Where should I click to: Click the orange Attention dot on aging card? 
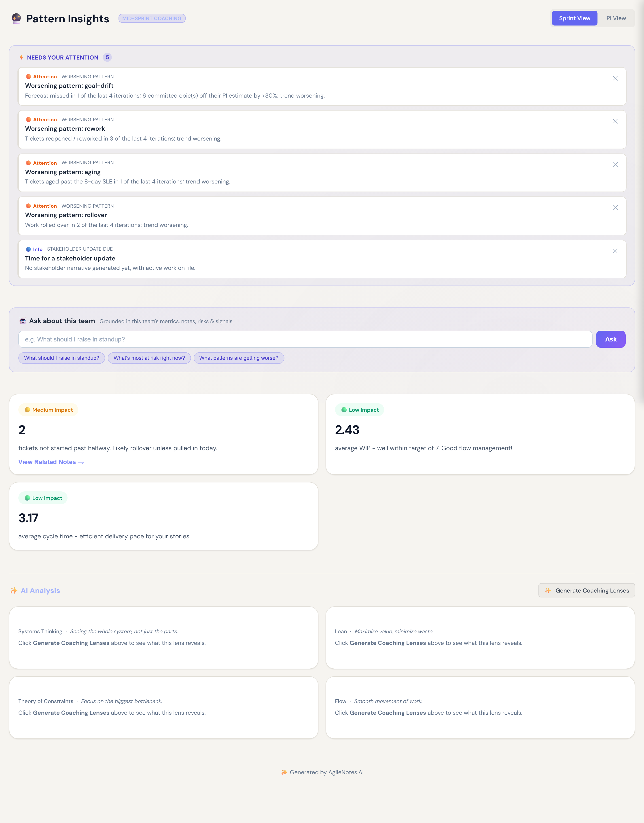tap(28, 163)
